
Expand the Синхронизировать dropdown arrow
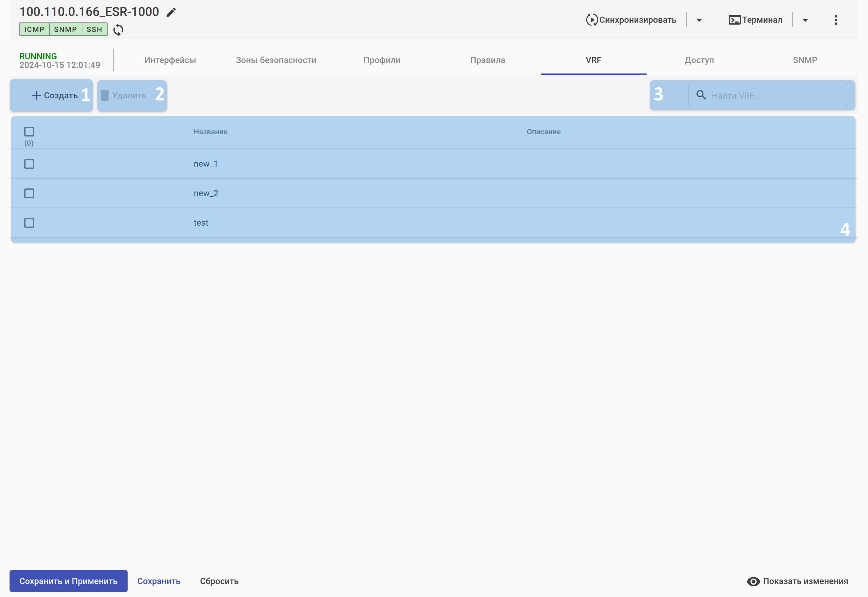[x=699, y=20]
